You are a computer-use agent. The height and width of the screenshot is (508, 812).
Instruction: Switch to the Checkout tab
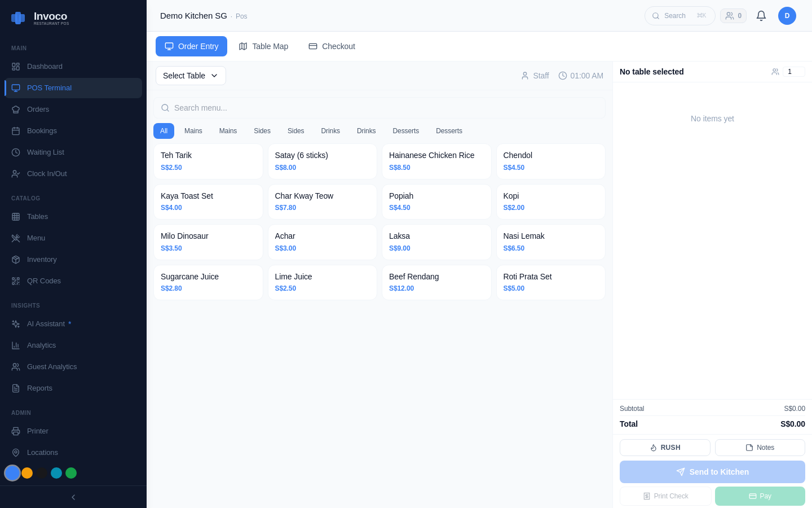[332, 46]
